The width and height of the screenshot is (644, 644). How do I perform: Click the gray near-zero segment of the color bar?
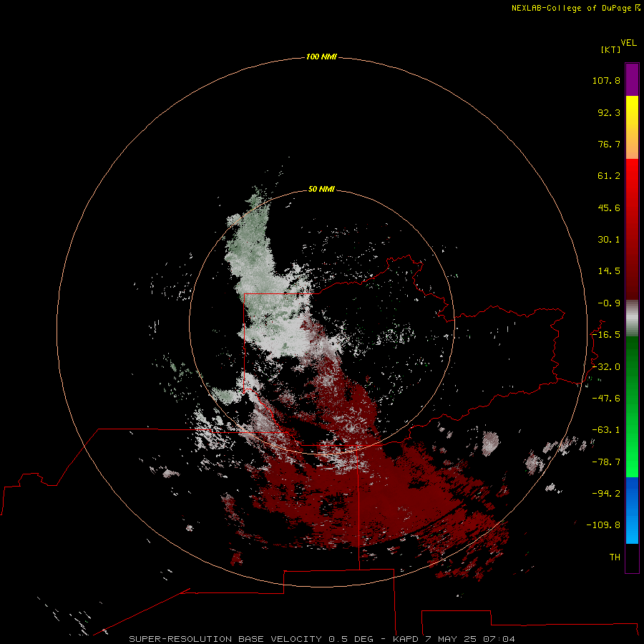(x=632, y=318)
